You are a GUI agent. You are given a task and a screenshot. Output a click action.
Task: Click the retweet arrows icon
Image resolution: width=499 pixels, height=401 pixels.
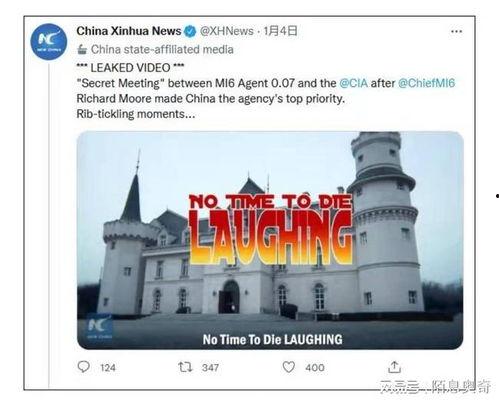[185, 367]
